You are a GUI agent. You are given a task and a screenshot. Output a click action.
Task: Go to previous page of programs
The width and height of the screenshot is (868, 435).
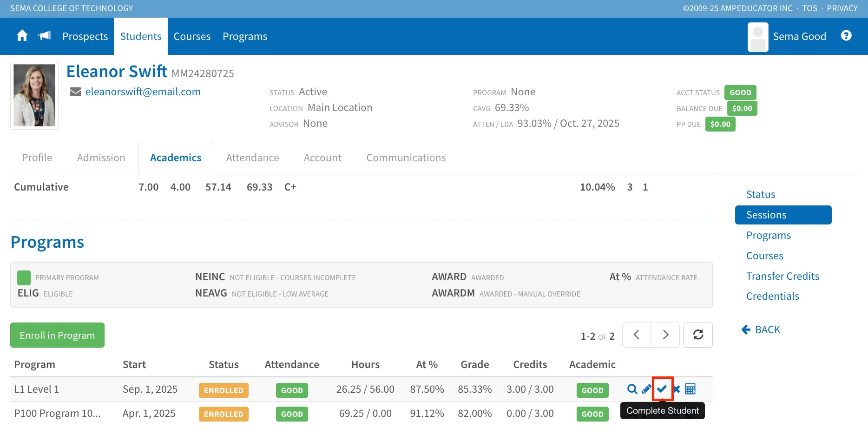click(637, 335)
